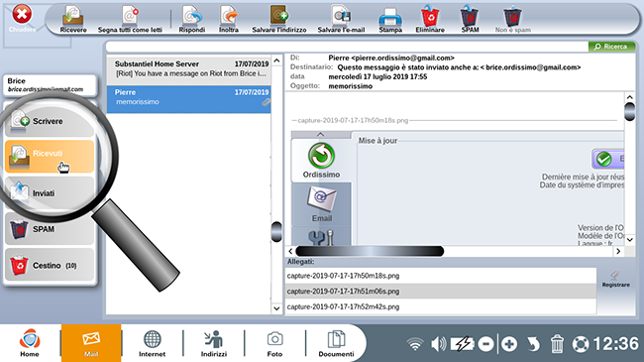Image resolution: width=644 pixels, height=362 pixels.
Task: Click horizontal scroll left arrow
Action: tap(290, 251)
